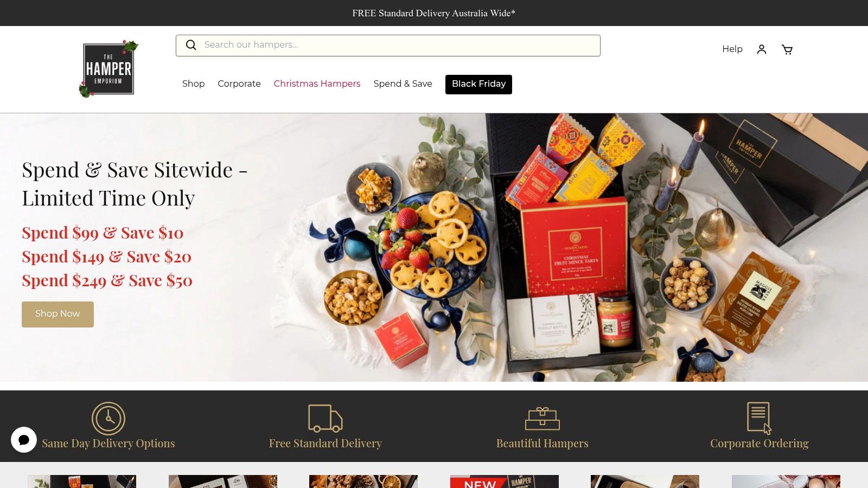Focus the Search our hampers field
The image size is (868, 488).
click(x=388, y=46)
